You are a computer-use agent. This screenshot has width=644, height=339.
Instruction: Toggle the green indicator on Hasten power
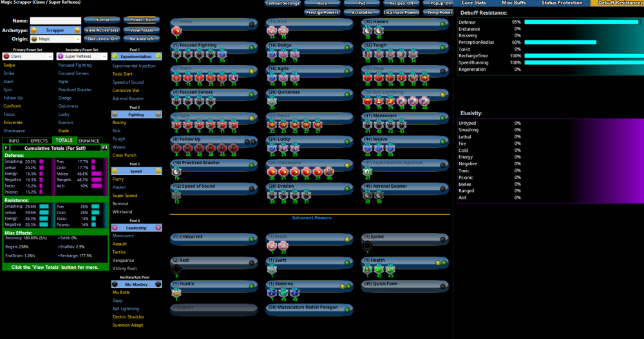[x=442, y=24]
